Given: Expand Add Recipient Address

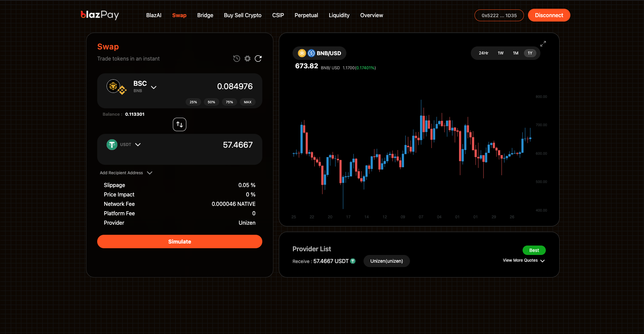Looking at the screenshot, I should point(126,173).
